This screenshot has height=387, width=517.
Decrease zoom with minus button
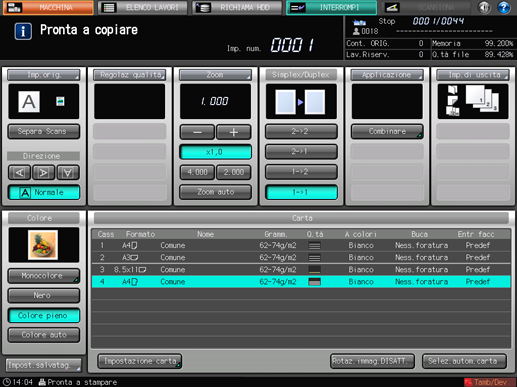click(x=197, y=132)
